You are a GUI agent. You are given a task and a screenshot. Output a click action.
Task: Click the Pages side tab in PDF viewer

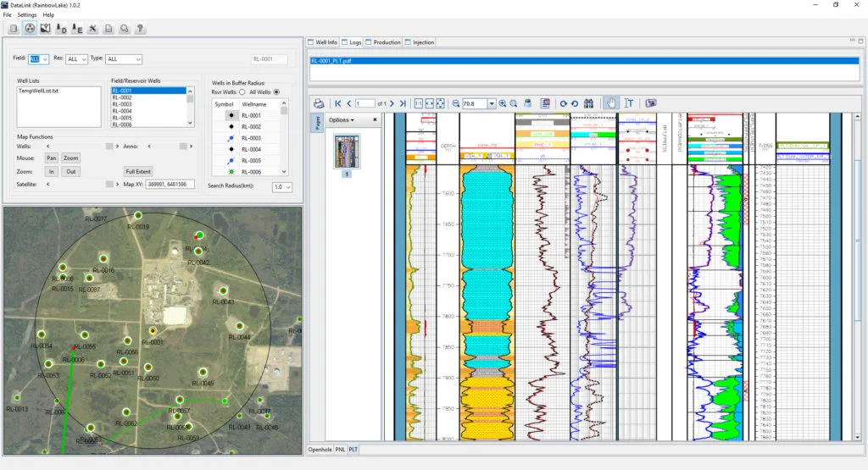pyautogui.click(x=318, y=123)
